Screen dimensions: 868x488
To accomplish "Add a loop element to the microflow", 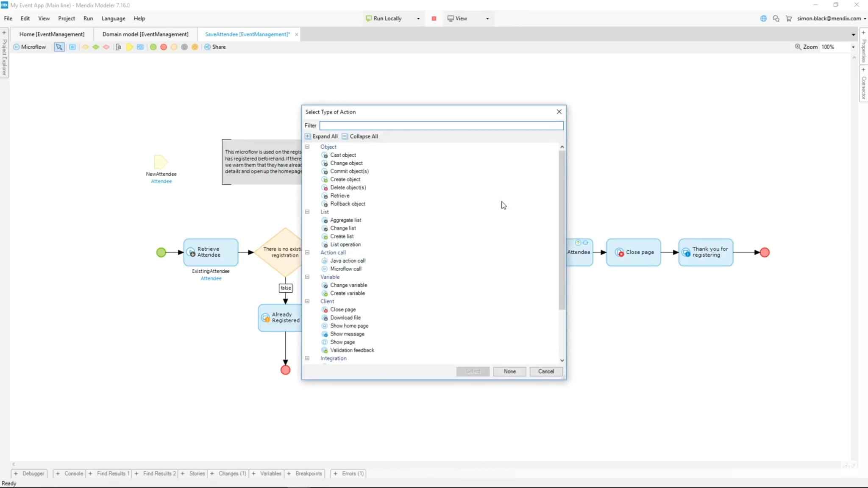I will pyautogui.click(x=140, y=47).
